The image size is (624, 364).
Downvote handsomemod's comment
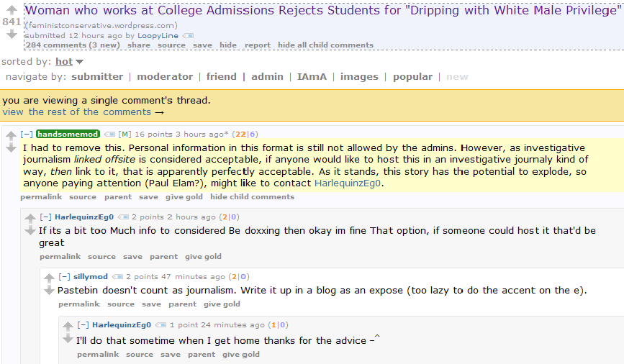[11, 148]
